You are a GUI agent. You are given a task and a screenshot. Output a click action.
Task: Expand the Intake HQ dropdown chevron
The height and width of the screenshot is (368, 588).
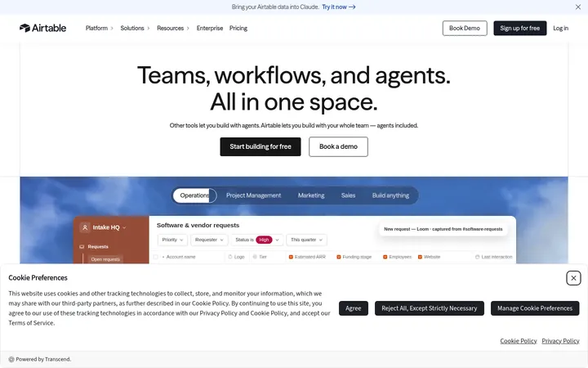[124, 227]
